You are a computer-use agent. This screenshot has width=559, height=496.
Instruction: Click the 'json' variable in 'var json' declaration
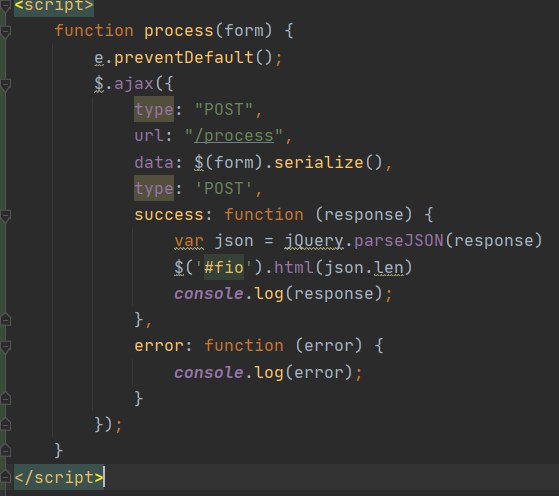[x=234, y=241]
